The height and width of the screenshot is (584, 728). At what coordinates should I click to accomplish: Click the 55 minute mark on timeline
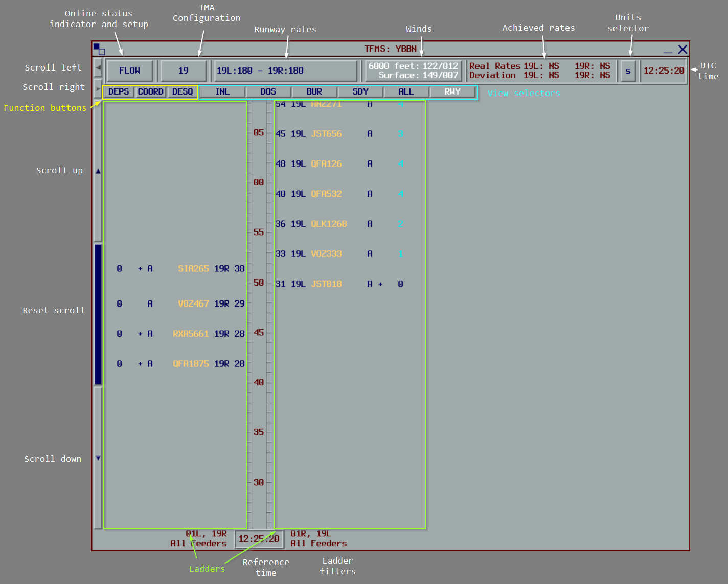(x=259, y=232)
